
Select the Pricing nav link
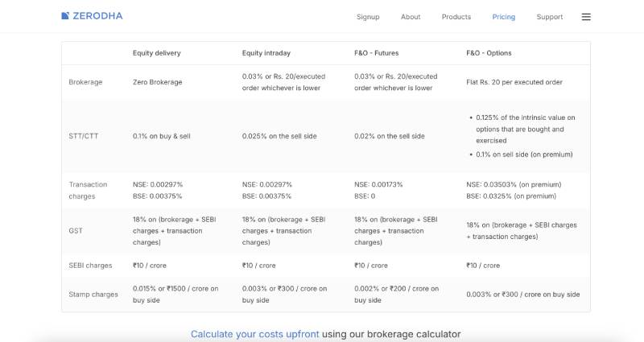(504, 17)
